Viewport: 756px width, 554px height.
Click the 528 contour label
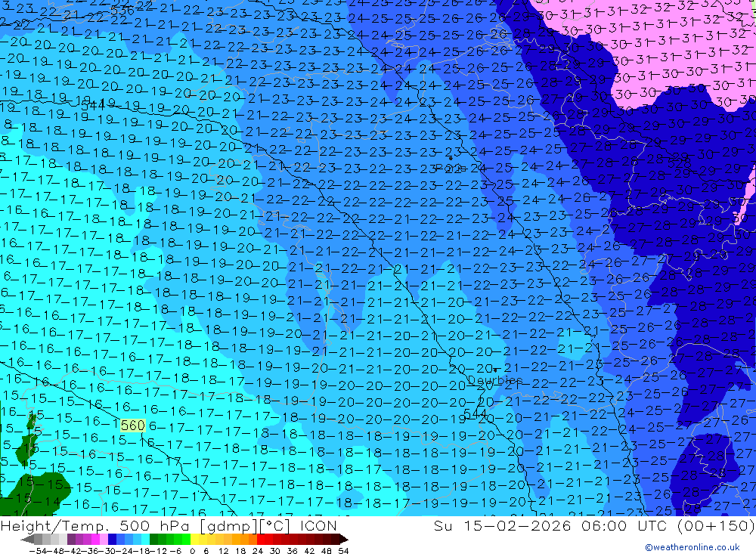point(680,163)
